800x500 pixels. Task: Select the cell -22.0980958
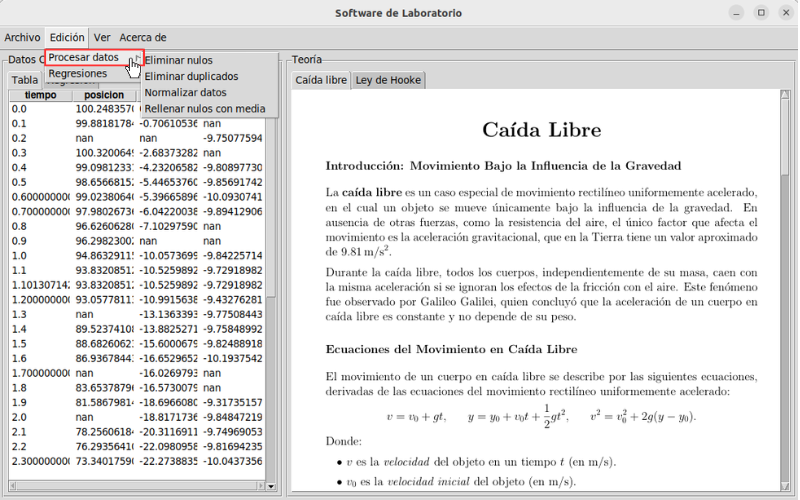(168, 447)
